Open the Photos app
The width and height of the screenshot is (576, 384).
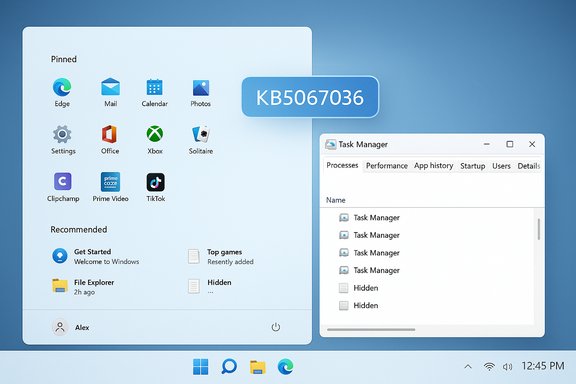click(x=201, y=92)
